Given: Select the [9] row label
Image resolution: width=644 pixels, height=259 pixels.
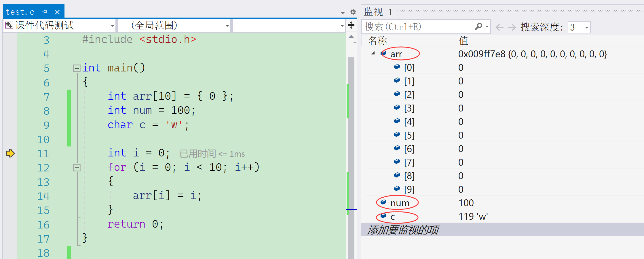Looking at the screenshot, I should pyautogui.click(x=409, y=190).
